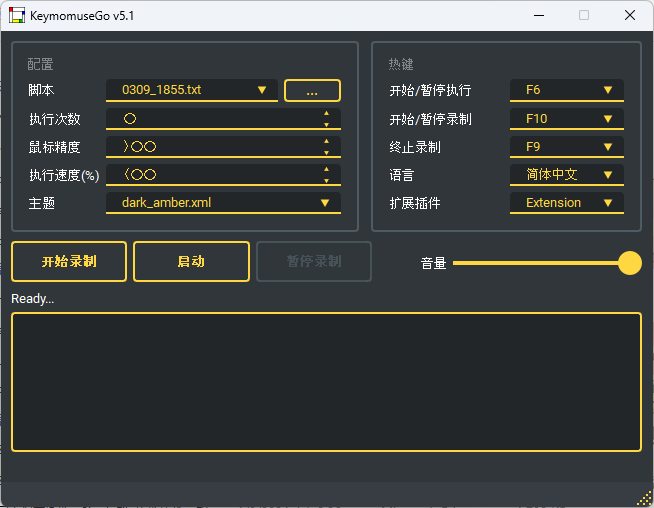Image resolution: width=654 pixels, height=508 pixels.
Task: Increase 鼠标精度 using the up arrow
Action: pos(326,141)
